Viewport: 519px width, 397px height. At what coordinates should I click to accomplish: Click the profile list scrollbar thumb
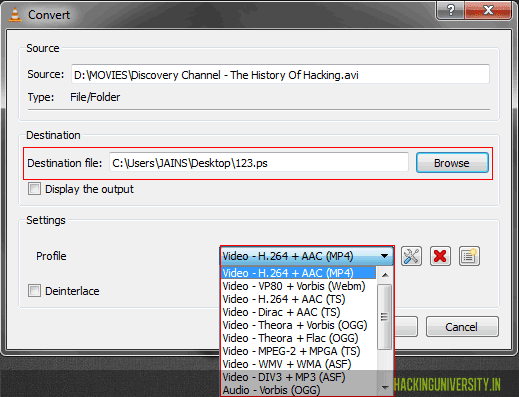coord(385,317)
